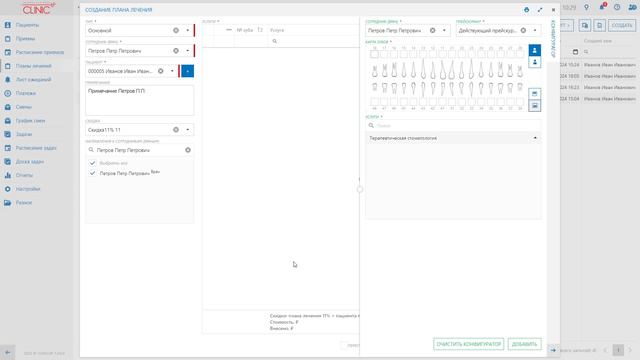Image resolution: width=640 pixels, height=360 pixels.
Task: Select child teeth view button
Action: (535, 62)
